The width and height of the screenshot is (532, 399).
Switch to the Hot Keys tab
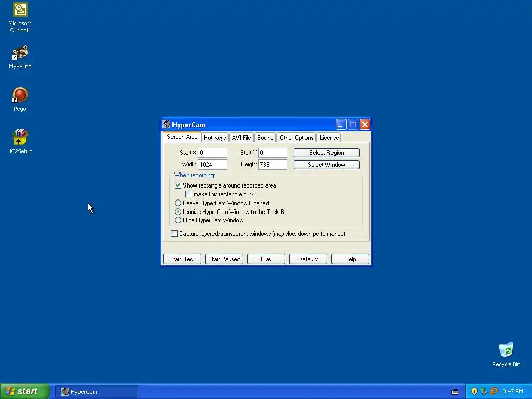215,137
